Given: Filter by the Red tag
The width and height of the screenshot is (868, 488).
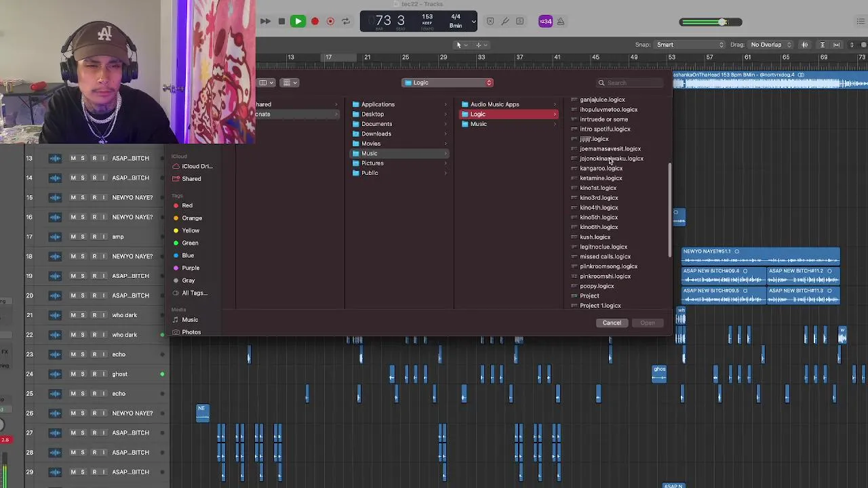Looking at the screenshot, I should click(183, 205).
